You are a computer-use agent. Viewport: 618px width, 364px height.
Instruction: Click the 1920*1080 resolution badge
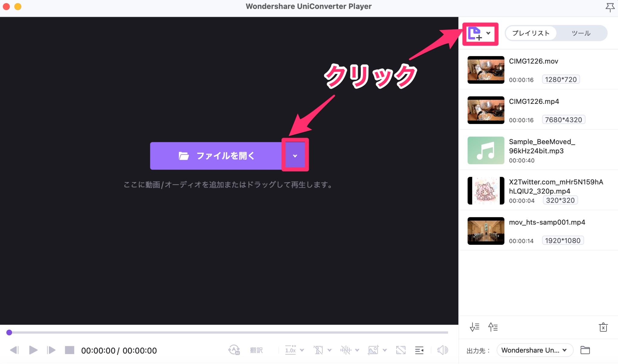pos(563,241)
